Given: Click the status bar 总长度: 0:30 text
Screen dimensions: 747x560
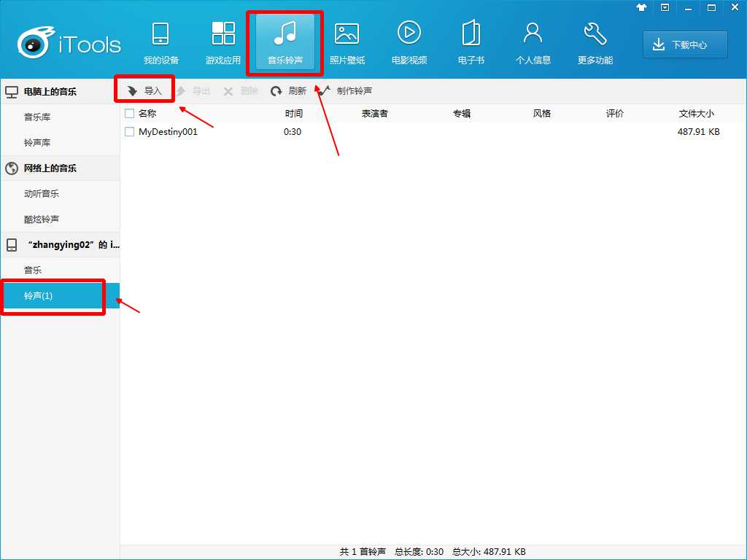Looking at the screenshot, I should (419, 551).
